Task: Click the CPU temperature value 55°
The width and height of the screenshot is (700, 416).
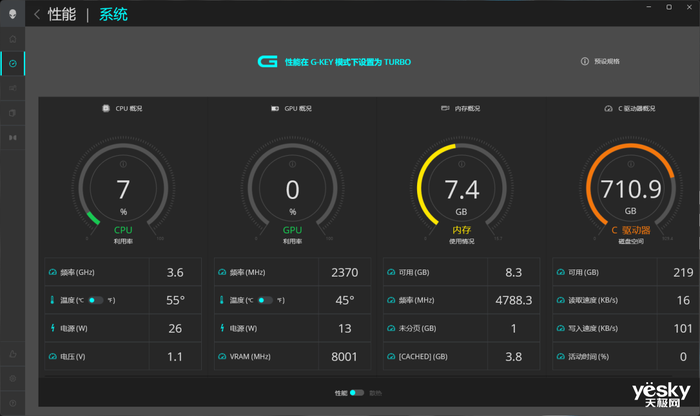Action: tap(175, 300)
